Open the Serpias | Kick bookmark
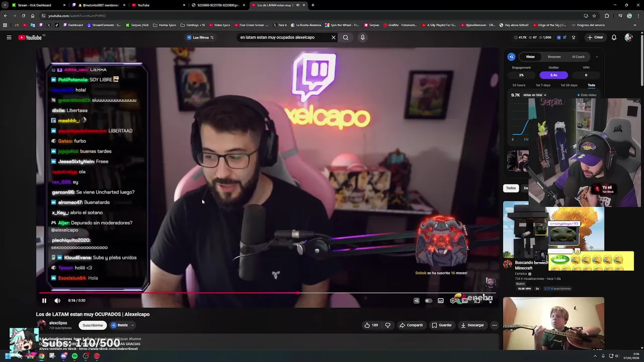The width and height of the screenshot is (644, 362). click(x=137, y=25)
